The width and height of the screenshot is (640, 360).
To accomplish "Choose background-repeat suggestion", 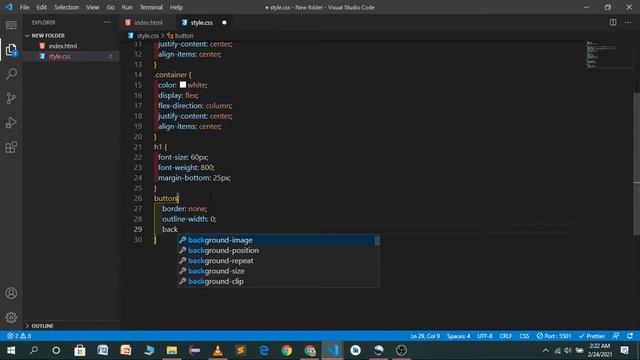I will 278,260.
